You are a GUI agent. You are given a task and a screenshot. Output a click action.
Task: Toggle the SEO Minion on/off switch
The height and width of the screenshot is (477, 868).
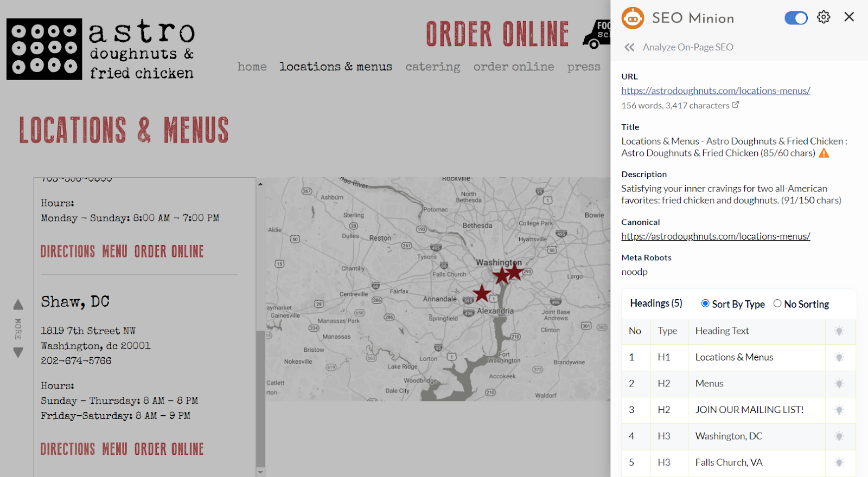[x=796, y=18]
